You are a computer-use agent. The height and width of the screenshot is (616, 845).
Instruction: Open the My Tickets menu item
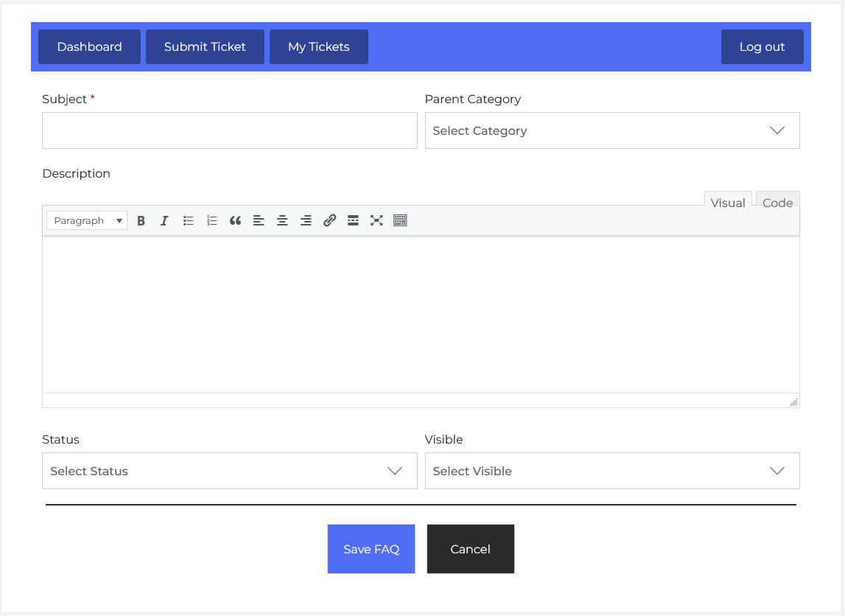pos(318,46)
